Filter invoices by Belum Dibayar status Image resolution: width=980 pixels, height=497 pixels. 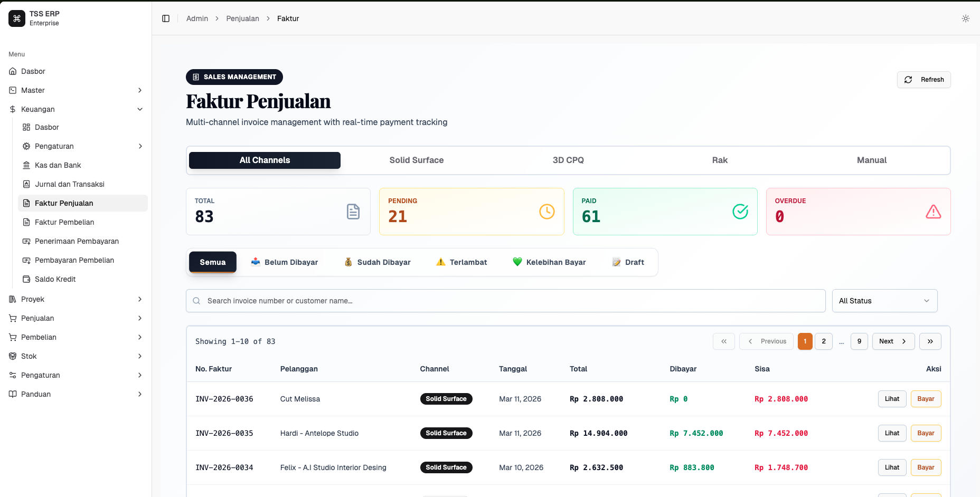[x=284, y=262]
